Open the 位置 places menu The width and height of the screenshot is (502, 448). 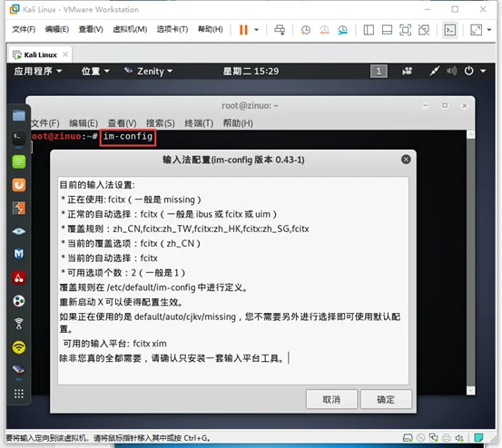pyautogui.click(x=95, y=71)
